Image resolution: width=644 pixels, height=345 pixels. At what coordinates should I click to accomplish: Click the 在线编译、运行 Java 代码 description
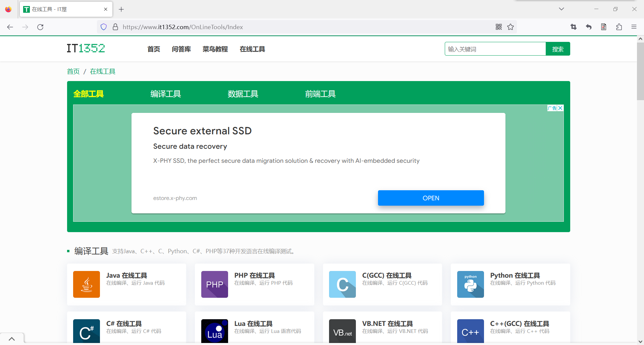(x=136, y=283)
